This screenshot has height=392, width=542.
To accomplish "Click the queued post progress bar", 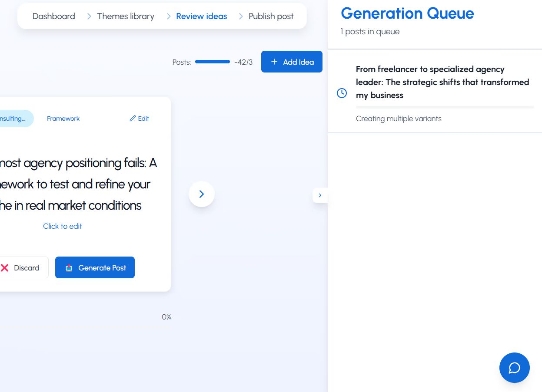I will (445, 107).
